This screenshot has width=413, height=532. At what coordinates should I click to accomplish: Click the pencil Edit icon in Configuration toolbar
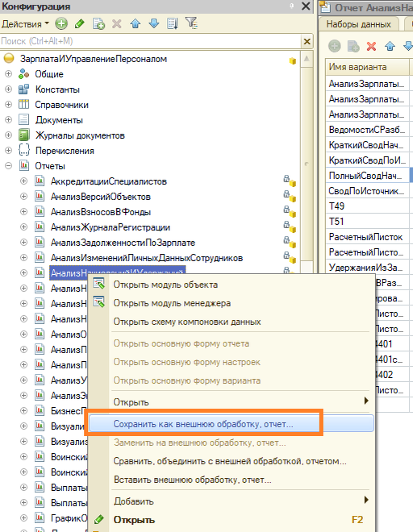tap(80, 23)
